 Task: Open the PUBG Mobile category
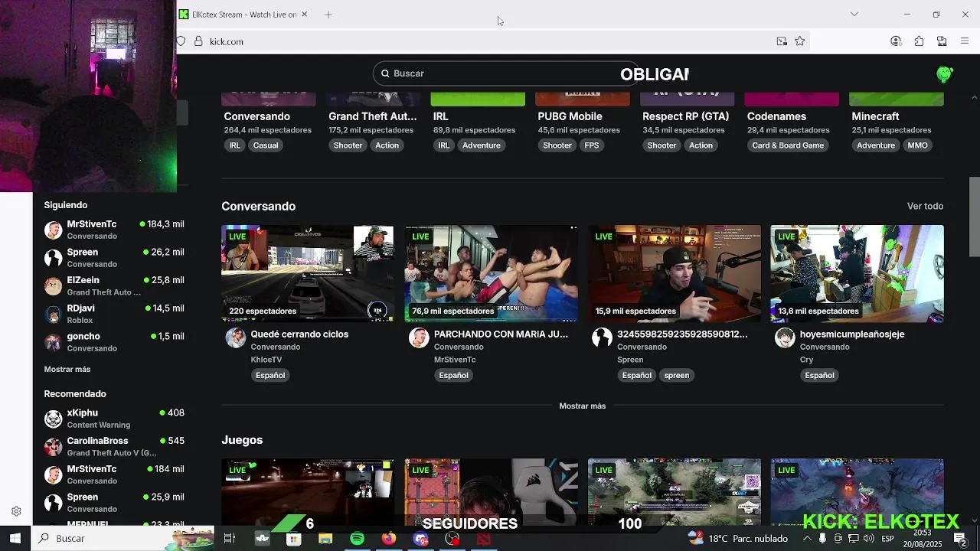click(x=570, y=116)
